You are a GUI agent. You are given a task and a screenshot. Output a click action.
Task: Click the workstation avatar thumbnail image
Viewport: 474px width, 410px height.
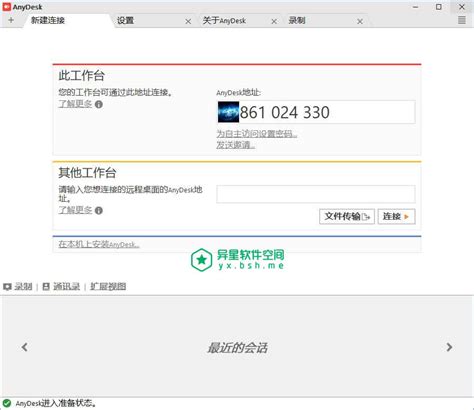(x=228, y=112)
